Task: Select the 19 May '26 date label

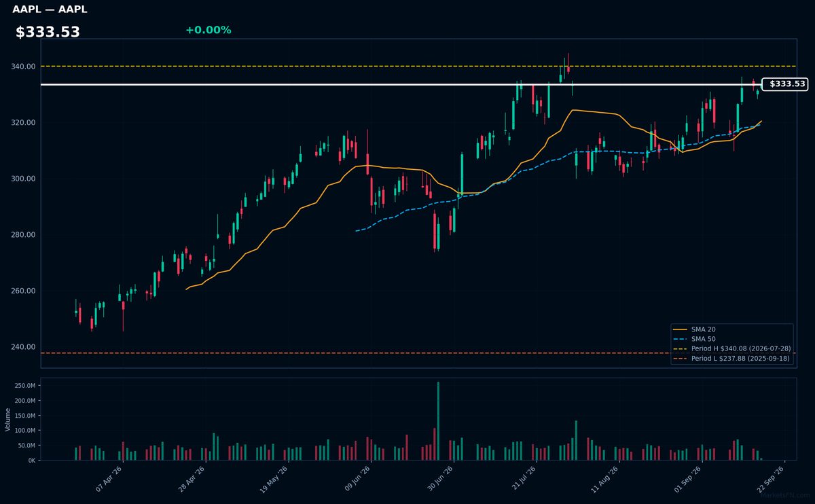Action: click(x=275, y=480)
